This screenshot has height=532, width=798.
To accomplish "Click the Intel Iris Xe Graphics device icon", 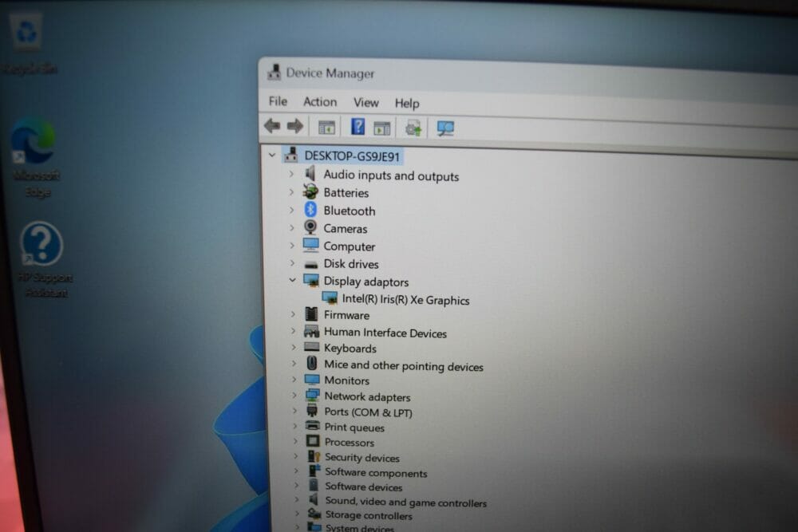I will tap(330, 298).
